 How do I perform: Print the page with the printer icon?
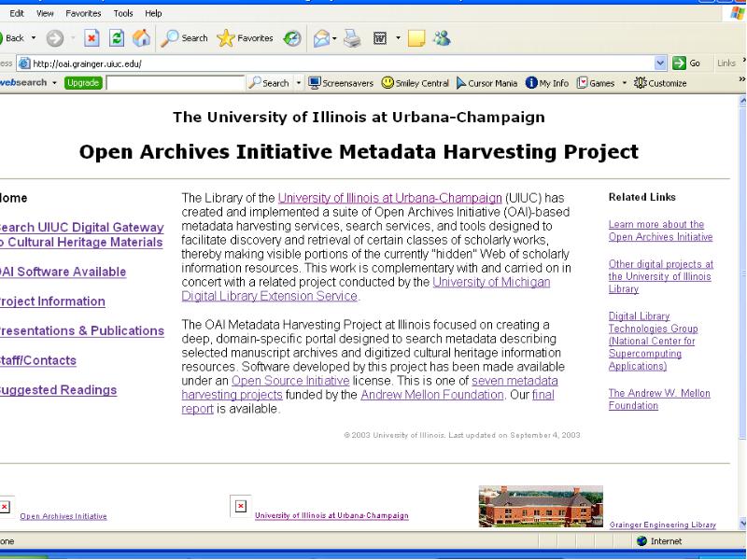353,38
